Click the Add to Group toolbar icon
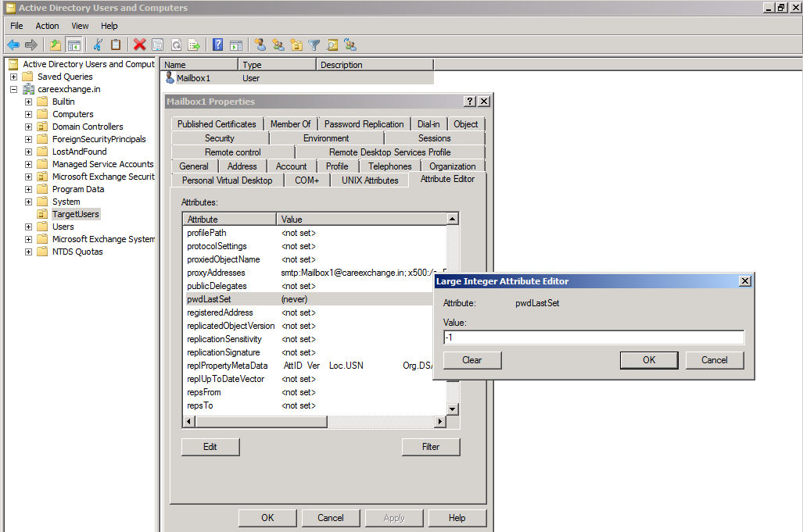Viewport: 803px width, 532px height. point(351,45)
